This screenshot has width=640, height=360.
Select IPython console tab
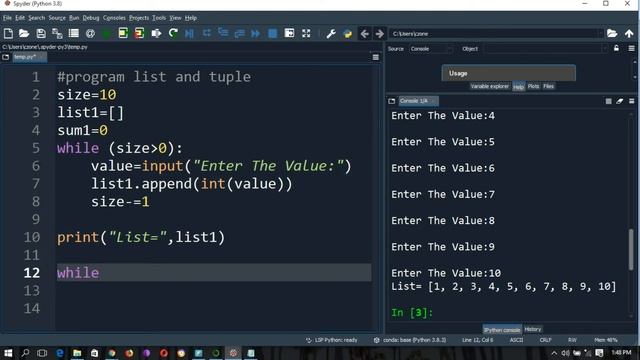502,329
